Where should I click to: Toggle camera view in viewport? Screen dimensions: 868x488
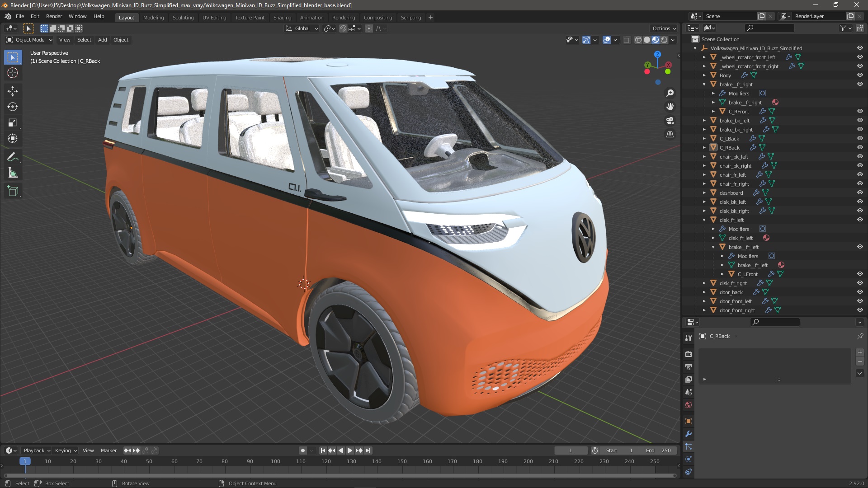[x=670, y=121]
